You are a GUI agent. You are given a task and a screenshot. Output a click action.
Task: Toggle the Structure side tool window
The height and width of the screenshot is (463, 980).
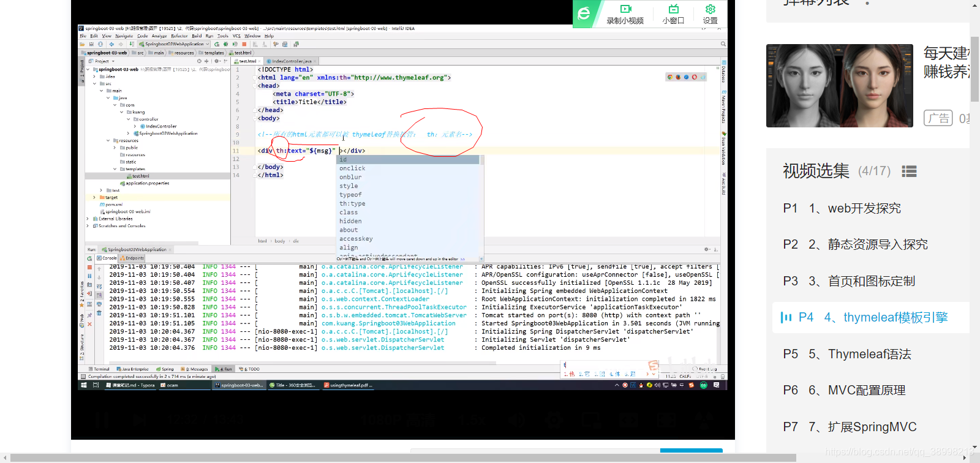82,347
